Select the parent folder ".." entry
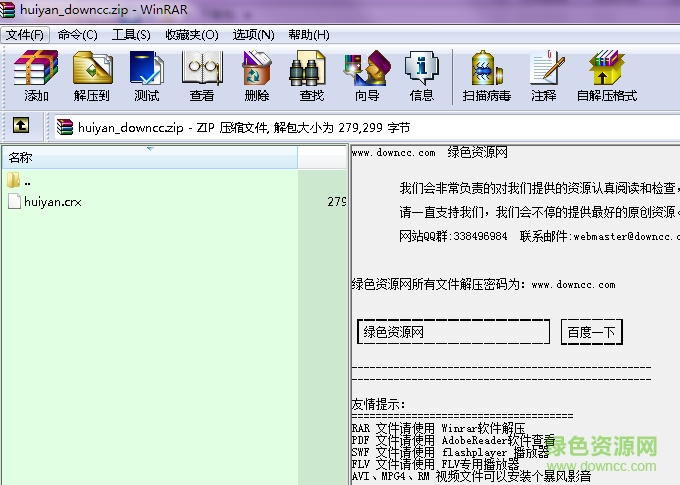The image size is (680, 485). tap(19, 181)
